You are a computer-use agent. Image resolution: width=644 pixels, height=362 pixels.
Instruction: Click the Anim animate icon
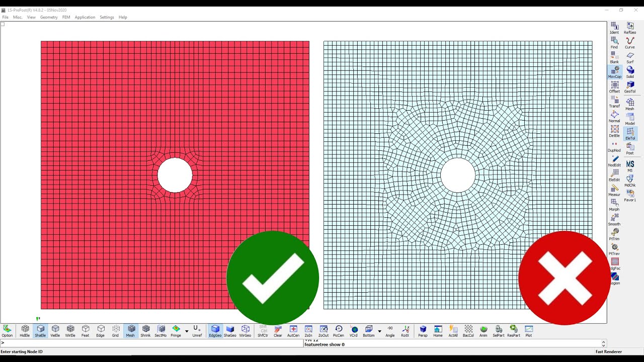point(484,331)
